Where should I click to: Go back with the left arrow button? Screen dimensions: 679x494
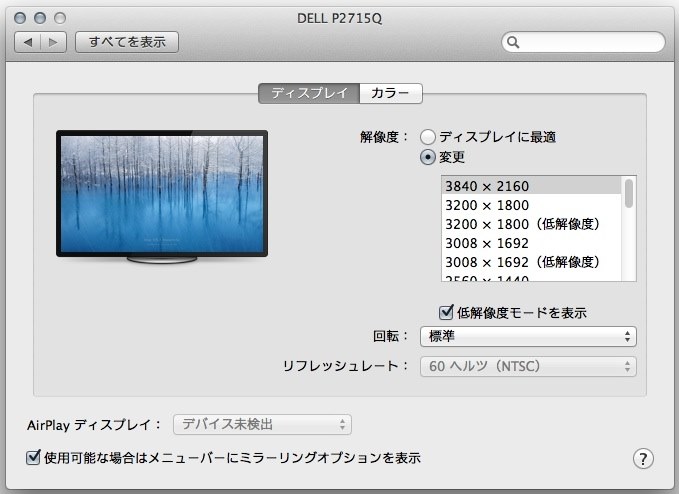point(28,42)
